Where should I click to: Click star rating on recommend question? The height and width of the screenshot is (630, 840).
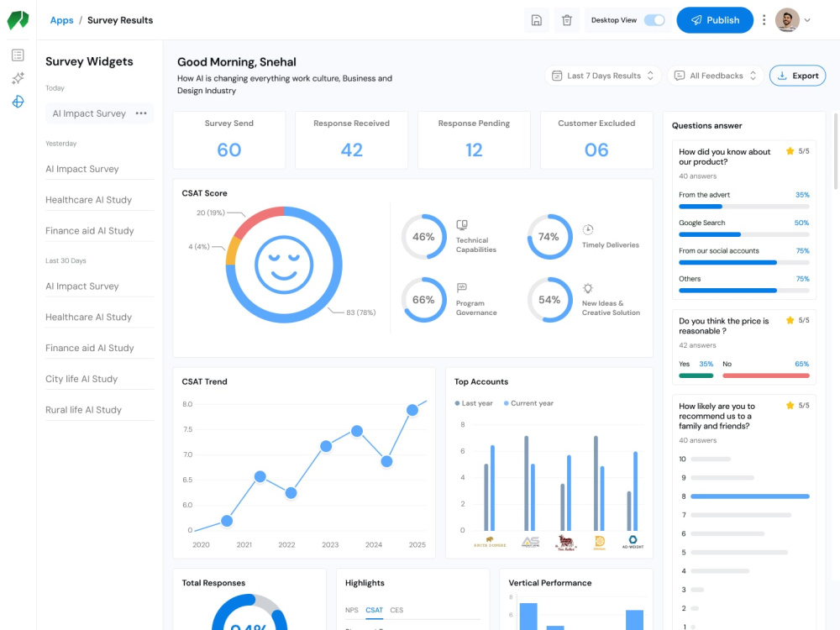[790, 406]
